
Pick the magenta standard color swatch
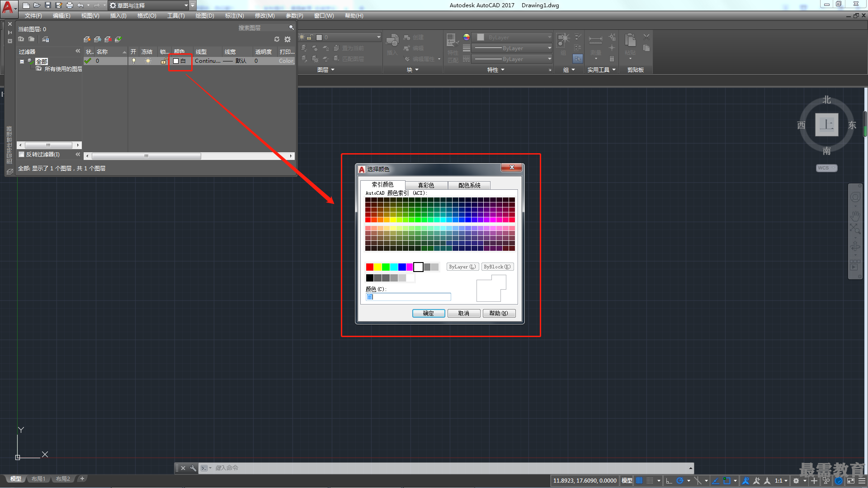[410, 267]
